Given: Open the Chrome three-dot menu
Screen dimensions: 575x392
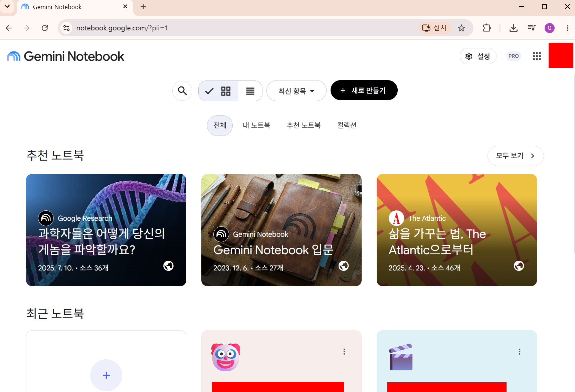Looking at the screenshot, I should pos(568,28).
